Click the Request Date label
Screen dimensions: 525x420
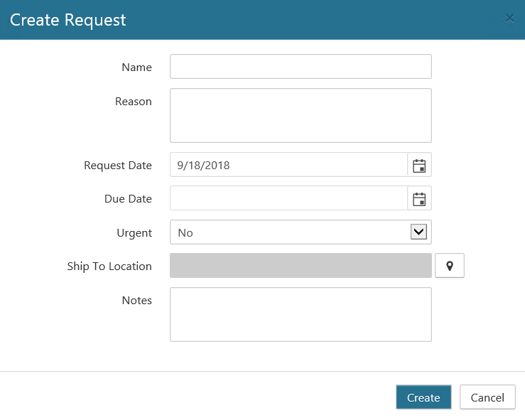[118, 166]
